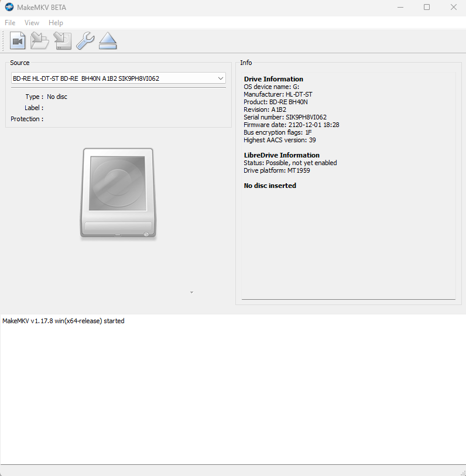Click the Manufacturer HL-DT-ST line

[x=277, y=94]
